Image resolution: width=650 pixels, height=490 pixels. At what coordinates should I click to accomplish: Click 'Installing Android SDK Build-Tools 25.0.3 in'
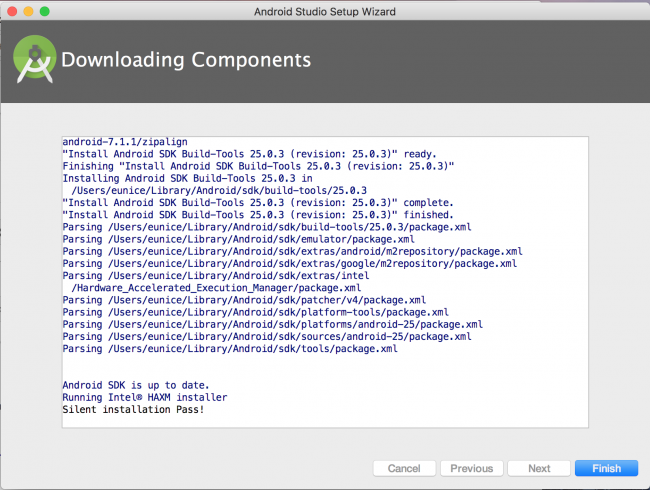click(187, 178)
